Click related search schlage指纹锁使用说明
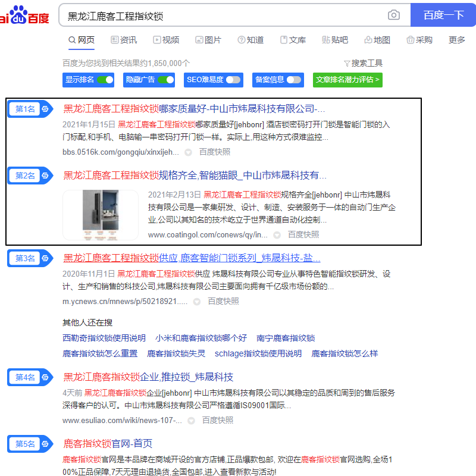476x476 pixels. coord(258,353)
